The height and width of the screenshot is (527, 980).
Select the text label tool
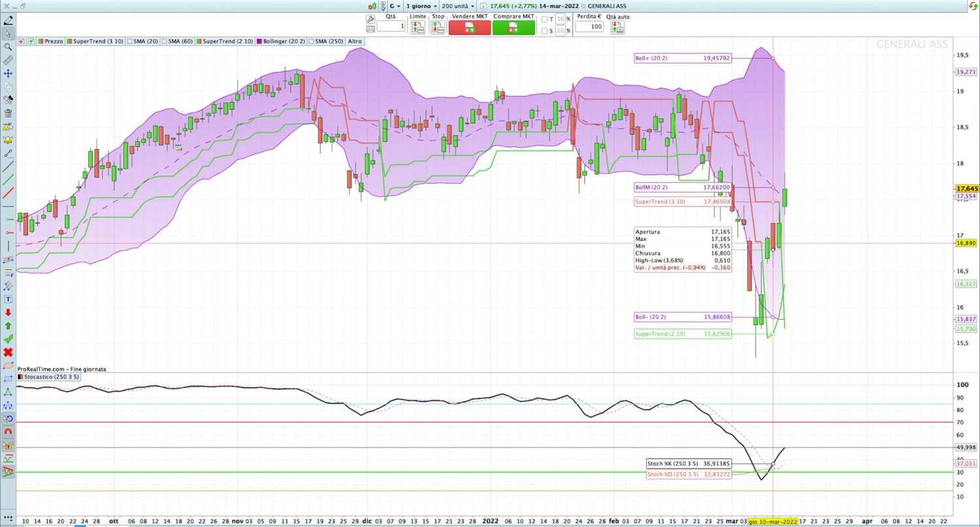point(8,299)
